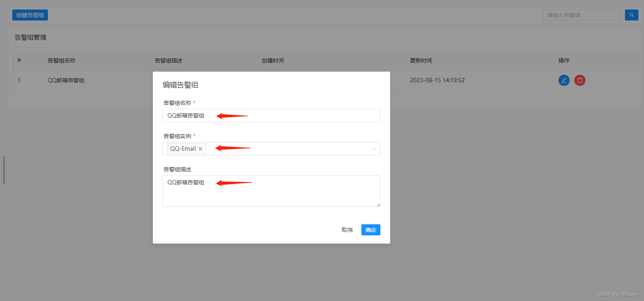This screenshot has width=644, height=301.
Task: Click the 创建告警组 button
Action: point(30,15)
